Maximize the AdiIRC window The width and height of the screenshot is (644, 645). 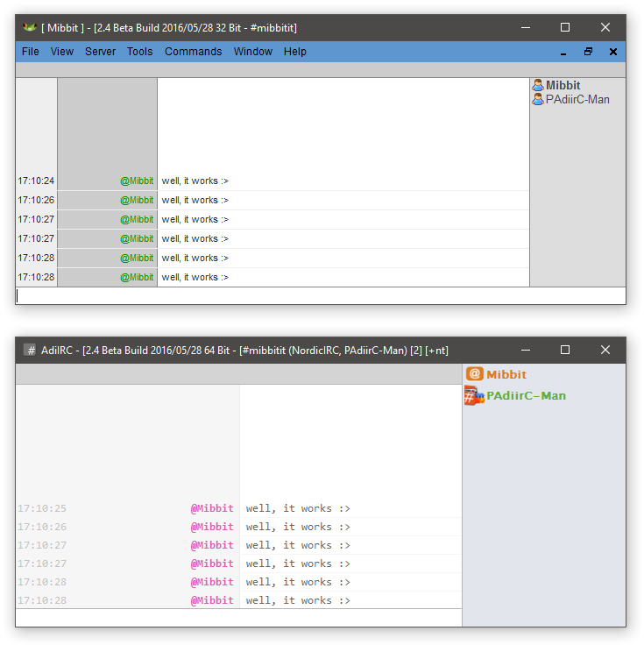[x=565, y=350]
